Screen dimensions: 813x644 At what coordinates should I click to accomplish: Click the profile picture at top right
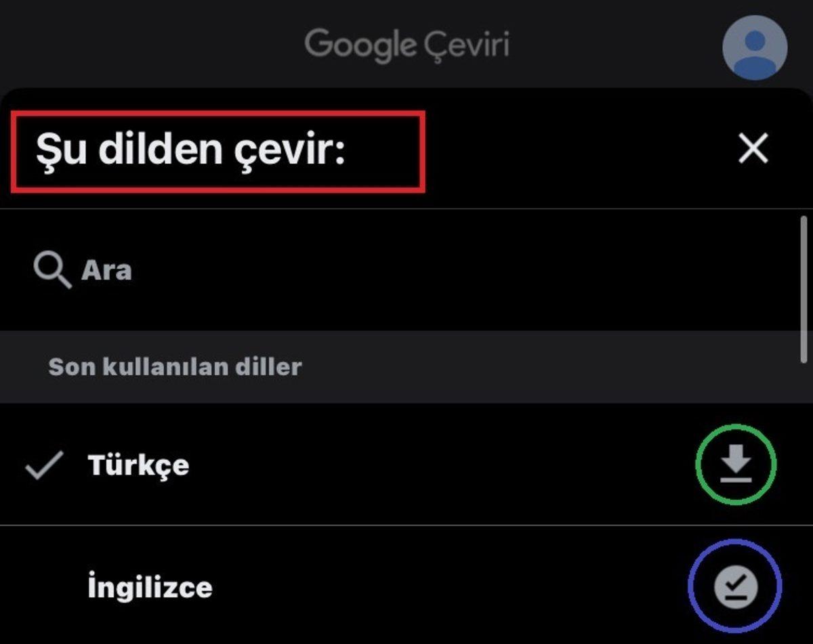pyautogui.click(x=754, y=45)
